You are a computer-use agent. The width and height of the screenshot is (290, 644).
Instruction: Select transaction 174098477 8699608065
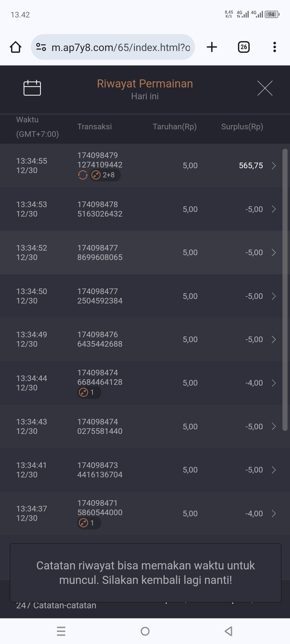pos(100,253)
